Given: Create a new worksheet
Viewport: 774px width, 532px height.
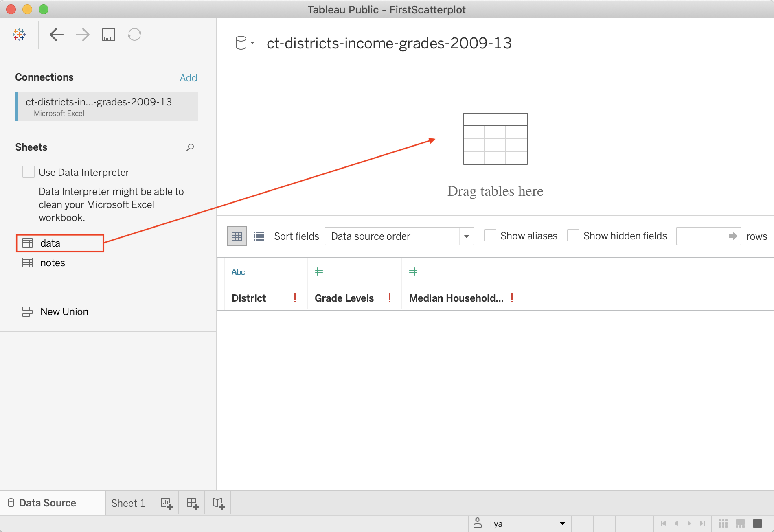Looking at the screenshot, I should pyautogui.click(x=166, y=504).
